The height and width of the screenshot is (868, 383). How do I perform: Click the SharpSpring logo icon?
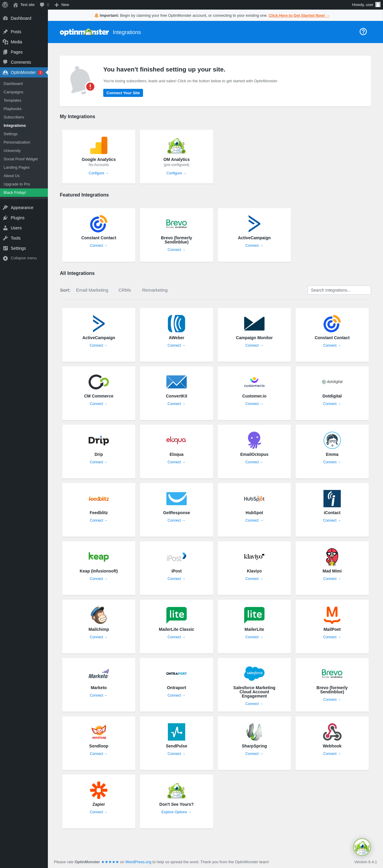(x=254, y=732)
